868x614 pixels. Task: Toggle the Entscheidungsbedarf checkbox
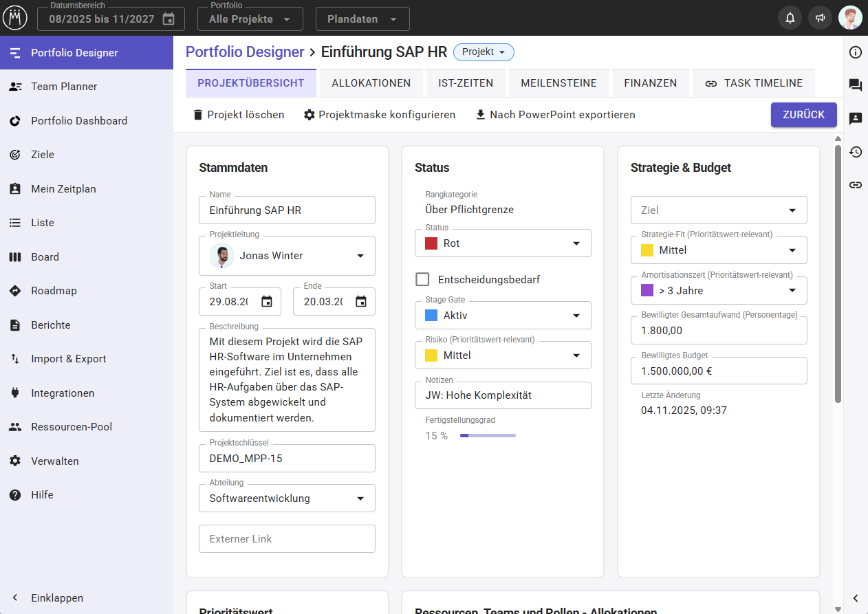[x=423, y=279]
